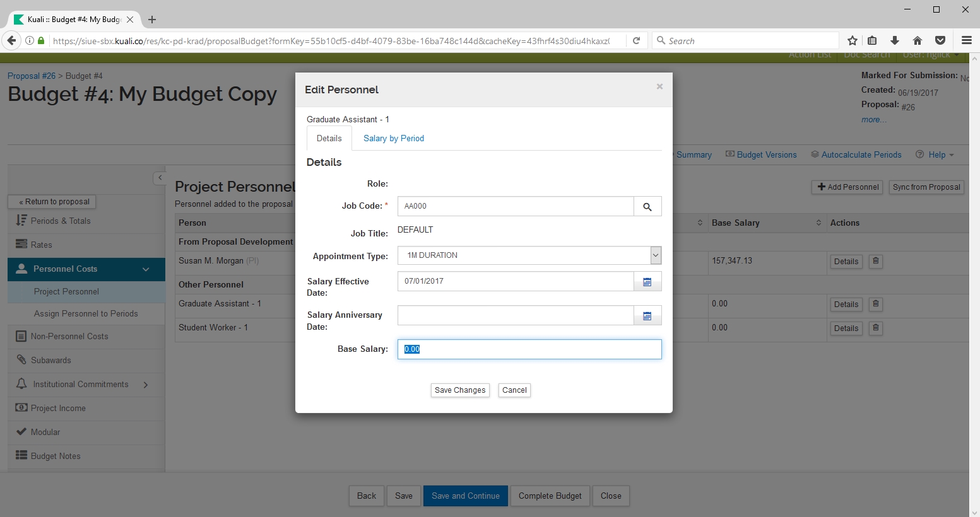Collapse the Personnel Costs section chevron
The width and height of the screenshot is (980, 517).
[146, 269]
